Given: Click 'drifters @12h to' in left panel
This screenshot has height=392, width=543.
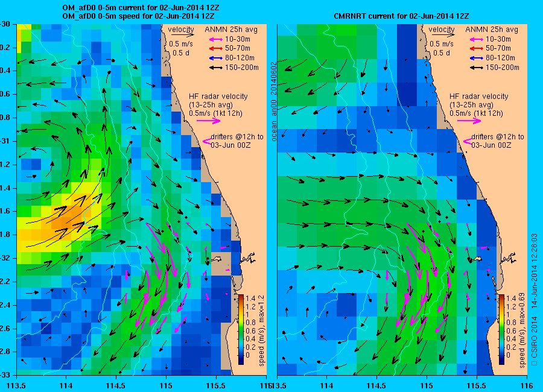Looking at the screenshot, I should (237, 137).
